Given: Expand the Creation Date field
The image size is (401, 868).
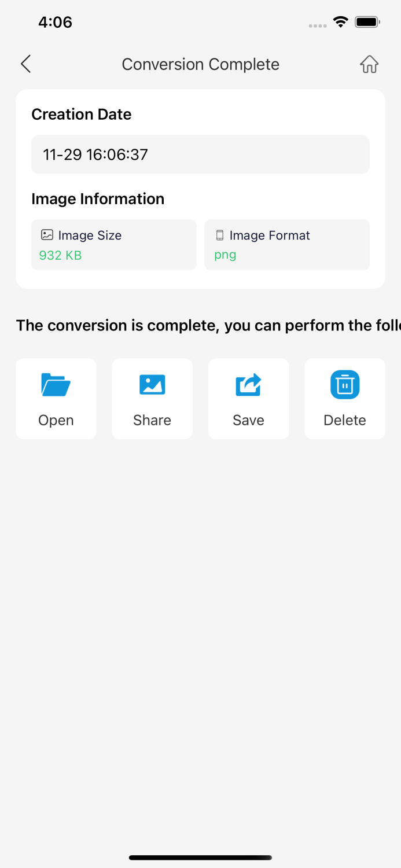Looking at the screenshot, I should pos(200,155).
